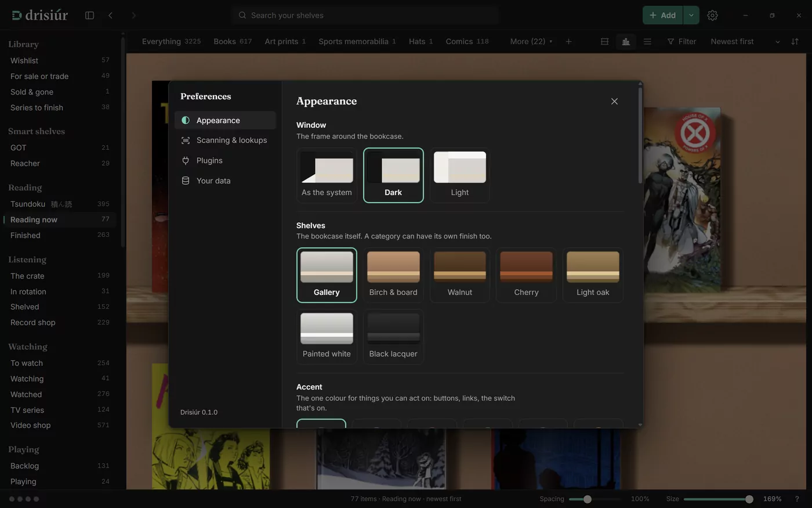Open Wishlist in the sidebar
The height and width of the screenshot is (508, 812).
click(x=60, y=60)
